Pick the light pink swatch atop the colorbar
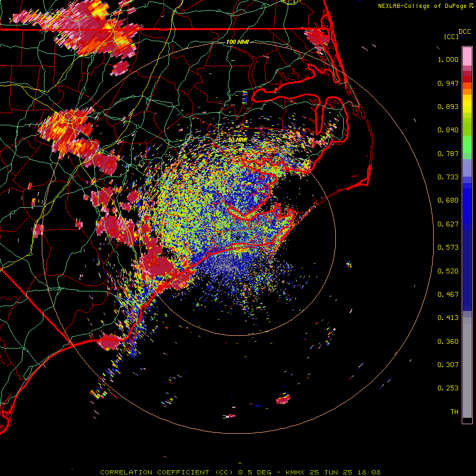This screenshot has height=476, width=476. (467, 56)
